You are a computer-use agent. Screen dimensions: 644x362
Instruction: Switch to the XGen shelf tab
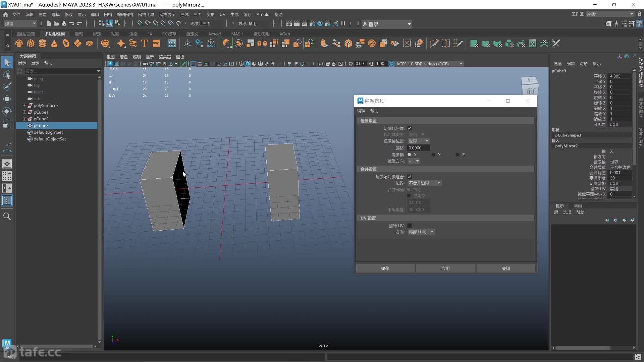(x=285, y=34)
